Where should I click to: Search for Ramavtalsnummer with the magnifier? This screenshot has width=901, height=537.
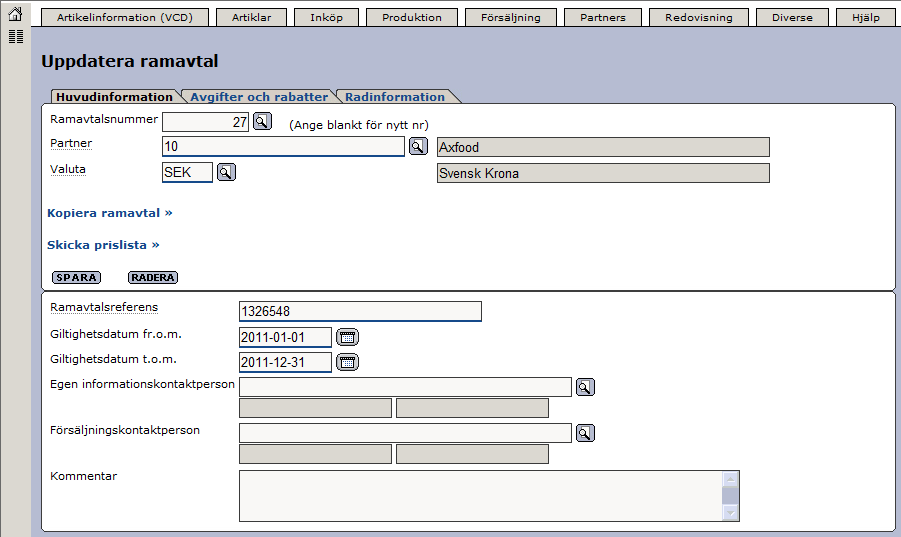point(262,121)
